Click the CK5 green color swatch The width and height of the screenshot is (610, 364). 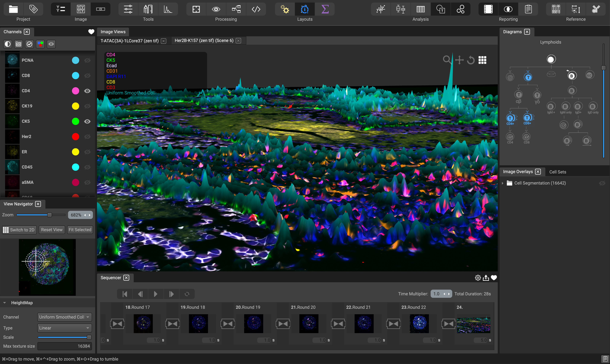76,121
